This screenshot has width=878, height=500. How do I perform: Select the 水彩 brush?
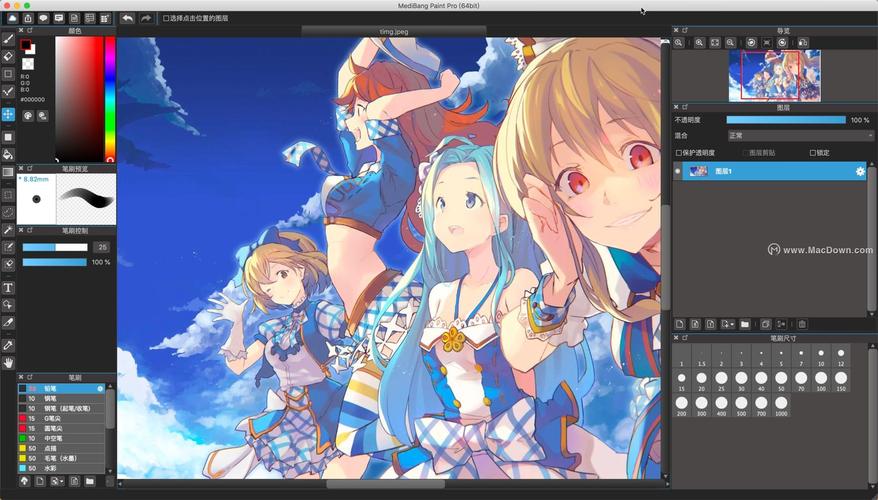point(62,468)
